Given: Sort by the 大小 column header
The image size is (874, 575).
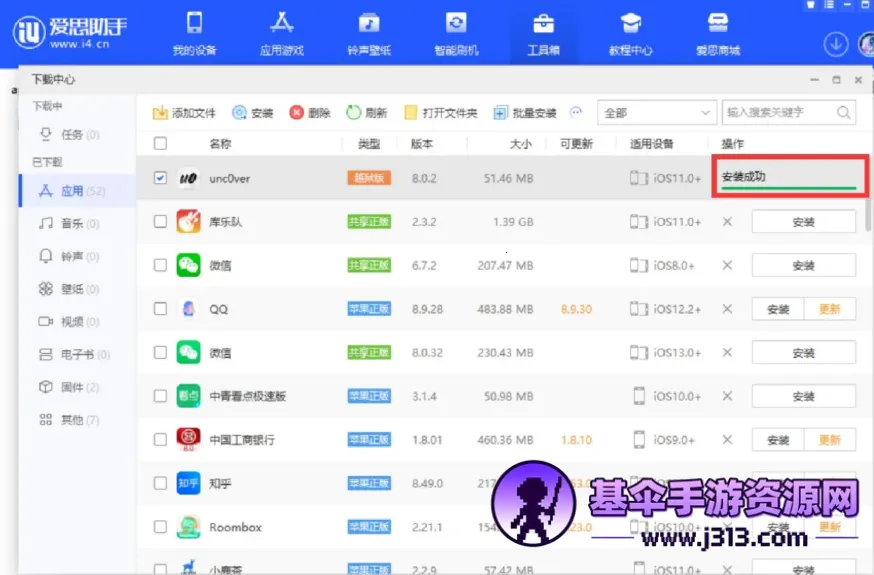Looking at the screenshot, I should 520,144.
